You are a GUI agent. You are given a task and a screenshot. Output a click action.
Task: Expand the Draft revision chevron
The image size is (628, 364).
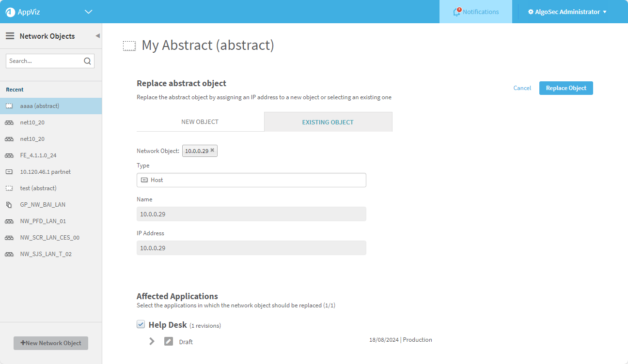click(152, 341)
